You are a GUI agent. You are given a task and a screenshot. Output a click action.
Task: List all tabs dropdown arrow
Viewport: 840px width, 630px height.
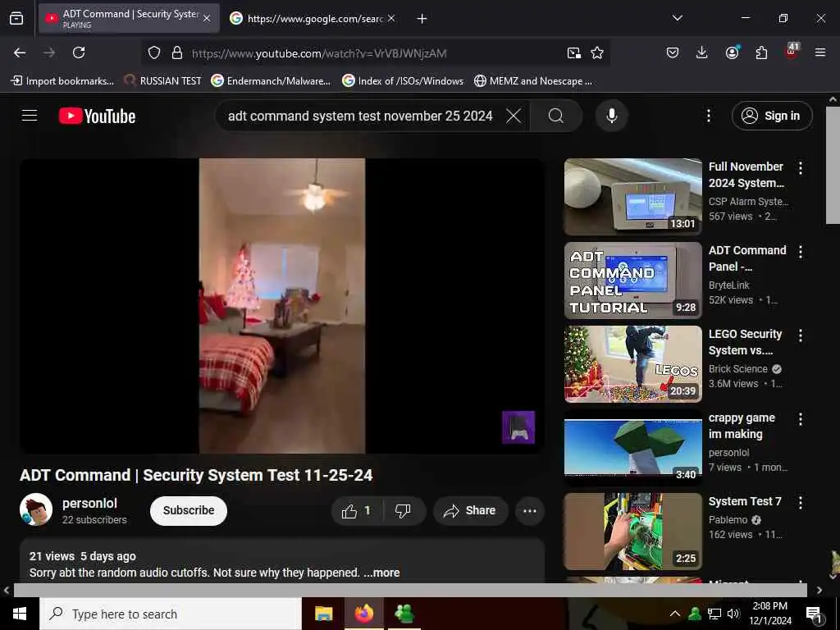(677, 18)
